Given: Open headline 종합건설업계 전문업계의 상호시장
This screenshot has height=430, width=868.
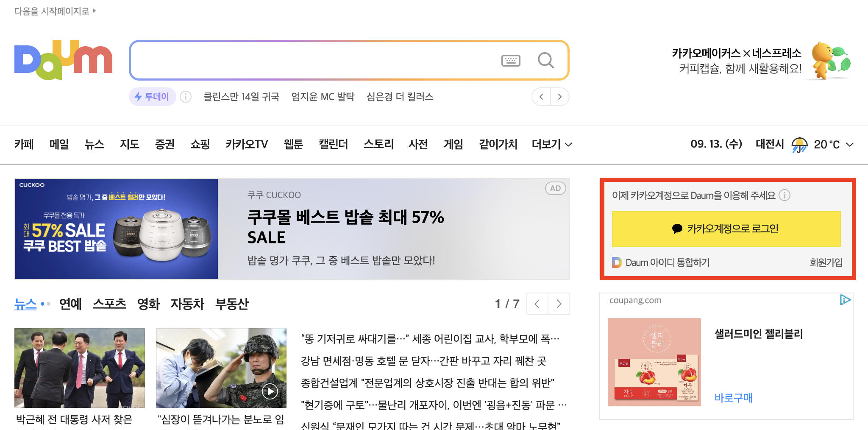Looking at the screenshot, I should click(x=428, y=383).
